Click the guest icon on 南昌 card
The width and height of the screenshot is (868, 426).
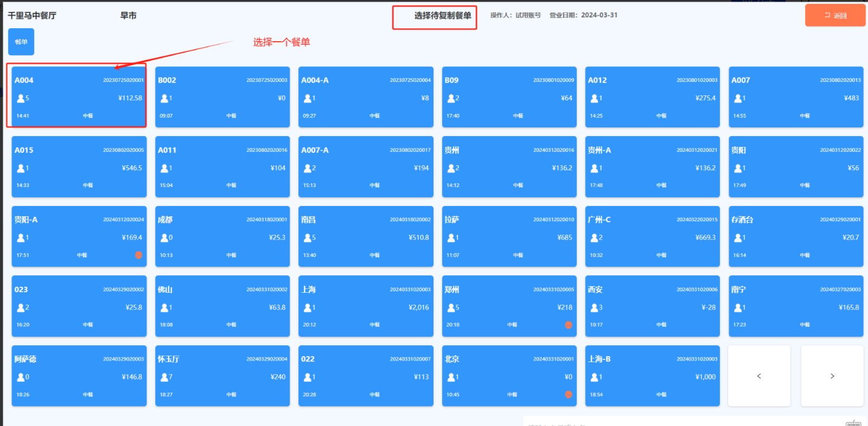(x=308, y=238)
